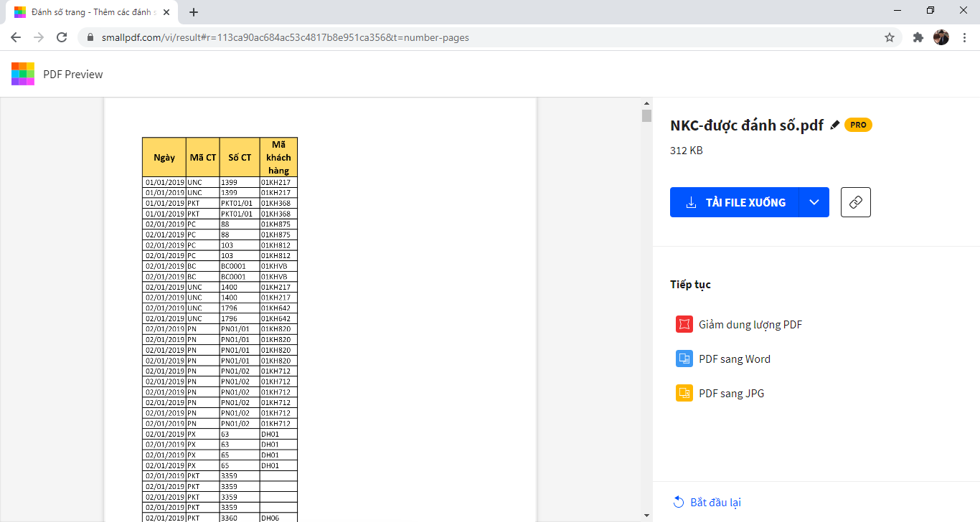Click the first PKT01/01 cell
The image size is (980, 522).
[240, 204]
